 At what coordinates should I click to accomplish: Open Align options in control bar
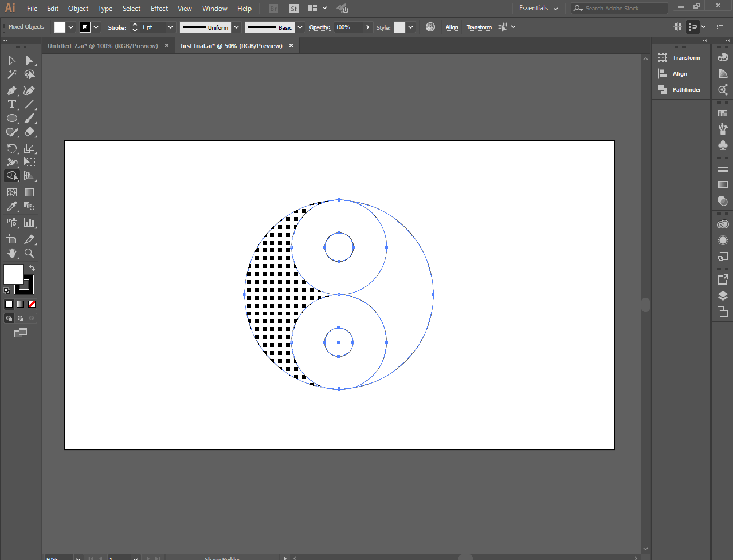452,27
